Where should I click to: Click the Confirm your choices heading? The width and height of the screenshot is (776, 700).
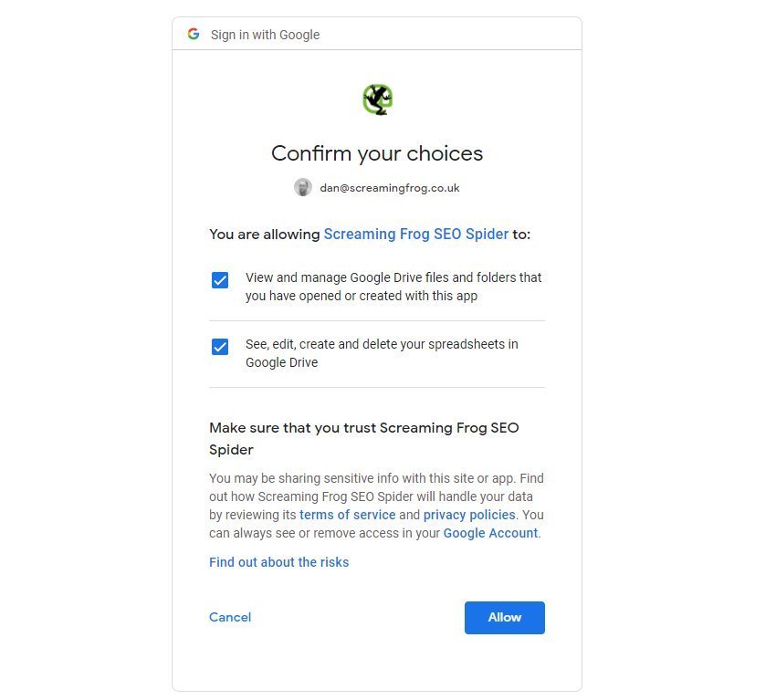tap(377, 153)
